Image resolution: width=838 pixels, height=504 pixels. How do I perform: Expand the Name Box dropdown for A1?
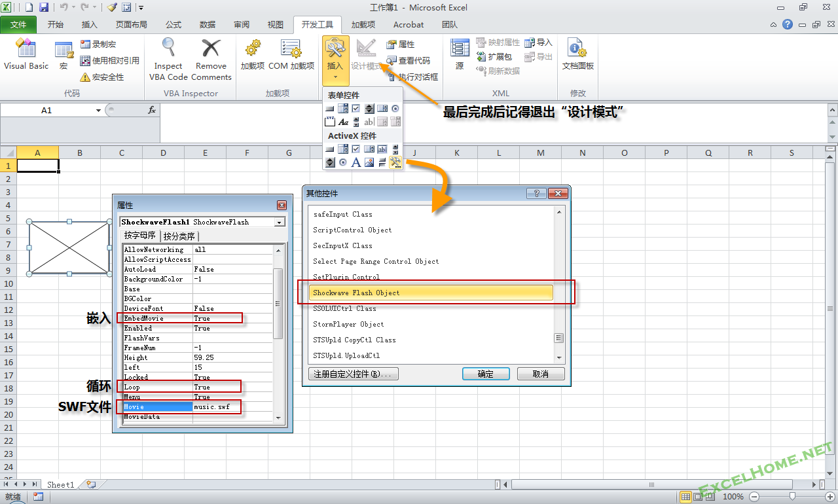pos(98,111)
